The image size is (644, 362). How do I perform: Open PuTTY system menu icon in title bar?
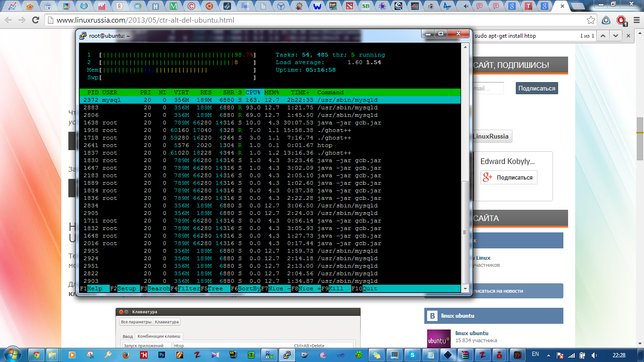pos(83,35)
